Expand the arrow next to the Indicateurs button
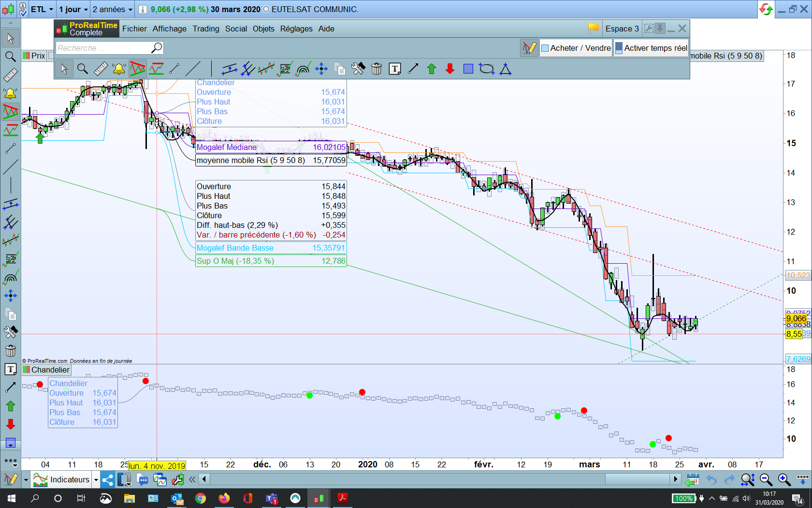Image resolution: width=812 pixels, height=508 pixels. [96, 480]
